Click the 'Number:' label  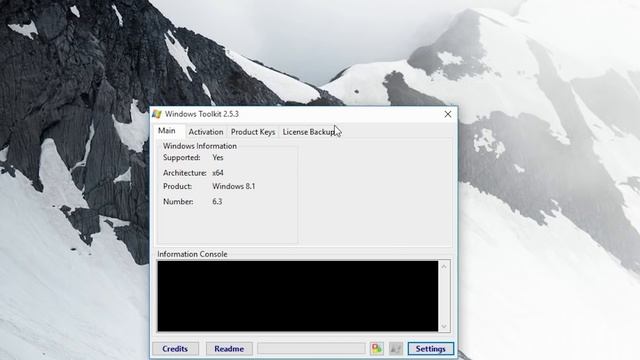pos(178,202)
